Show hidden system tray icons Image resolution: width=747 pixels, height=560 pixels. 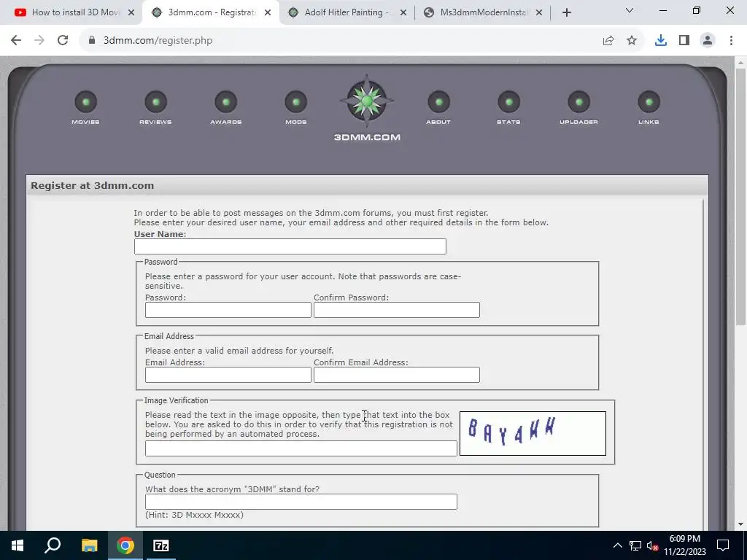click(x=617, y=545)
